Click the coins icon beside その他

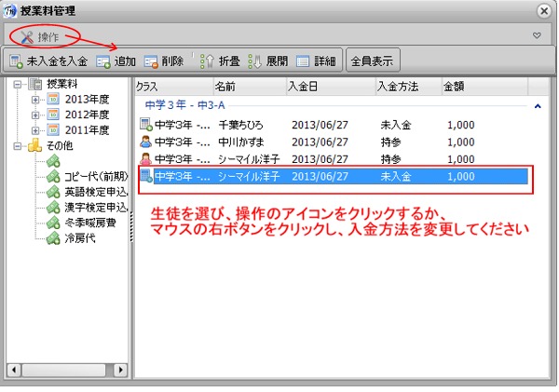[35, 145]
